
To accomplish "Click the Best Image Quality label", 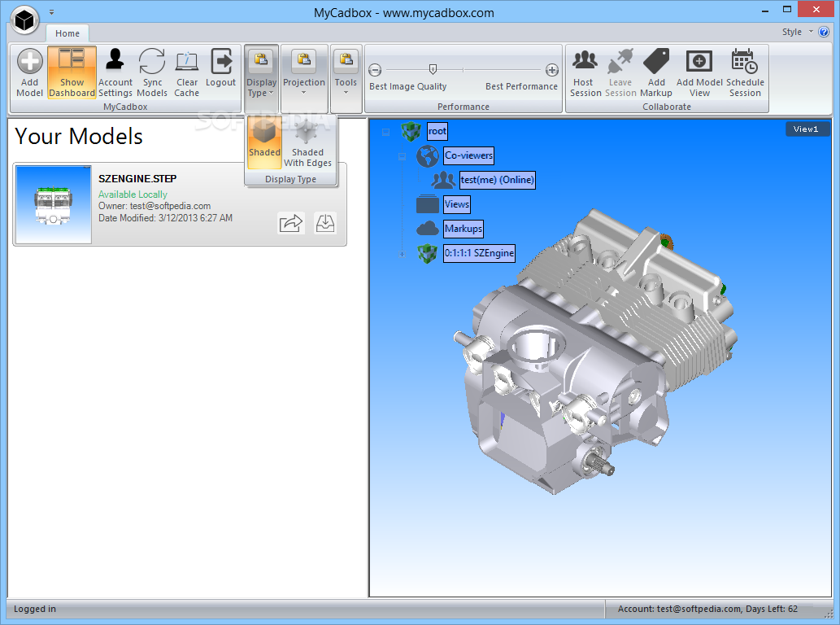I will coord(407,86).
